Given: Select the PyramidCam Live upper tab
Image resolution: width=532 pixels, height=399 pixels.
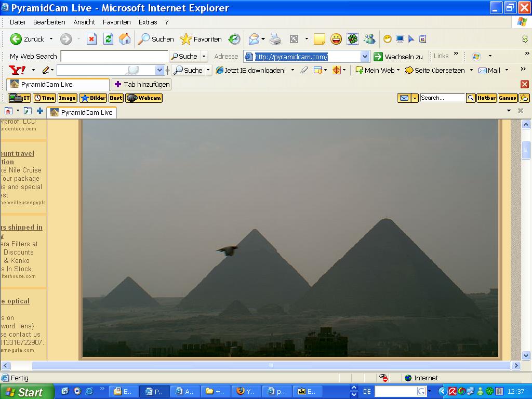Looking at the screenshot, I should (x=58, y=85).
